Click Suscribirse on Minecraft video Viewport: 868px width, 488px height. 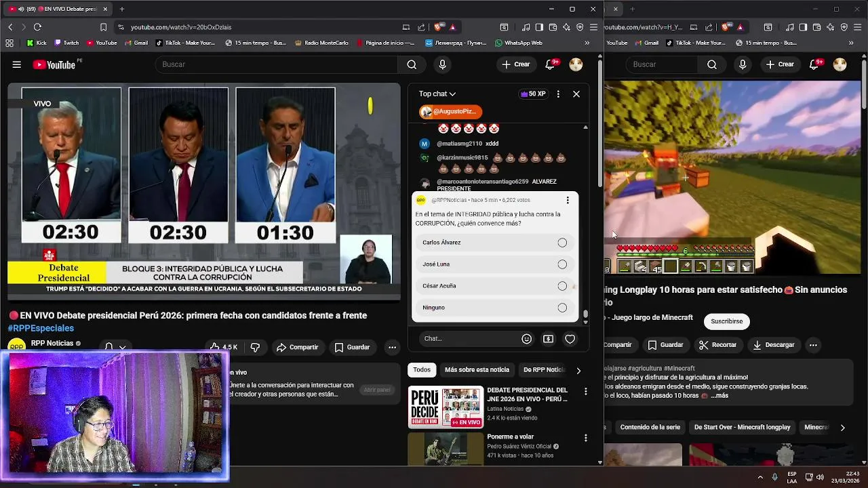[x=726, y=321]
